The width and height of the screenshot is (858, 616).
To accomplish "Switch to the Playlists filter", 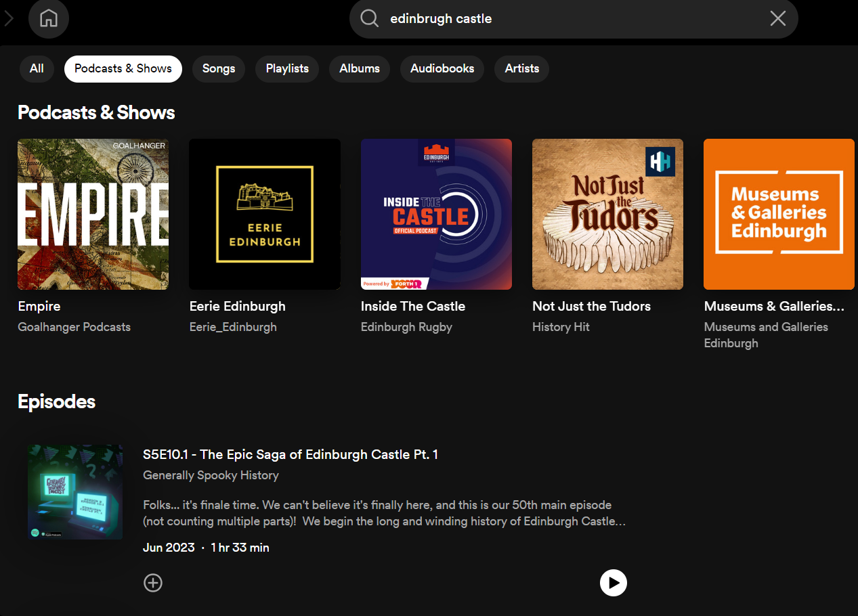I will coord(287,68).
